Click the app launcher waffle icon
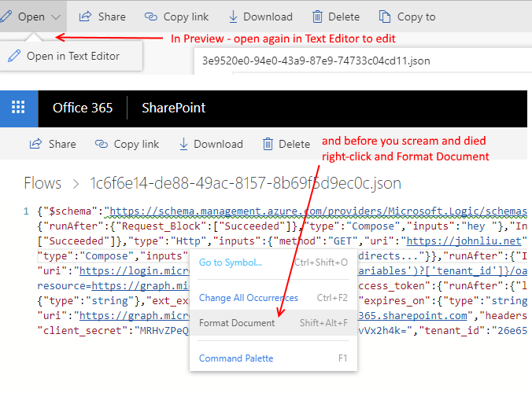The image size is (532, 393). (19, 108)
